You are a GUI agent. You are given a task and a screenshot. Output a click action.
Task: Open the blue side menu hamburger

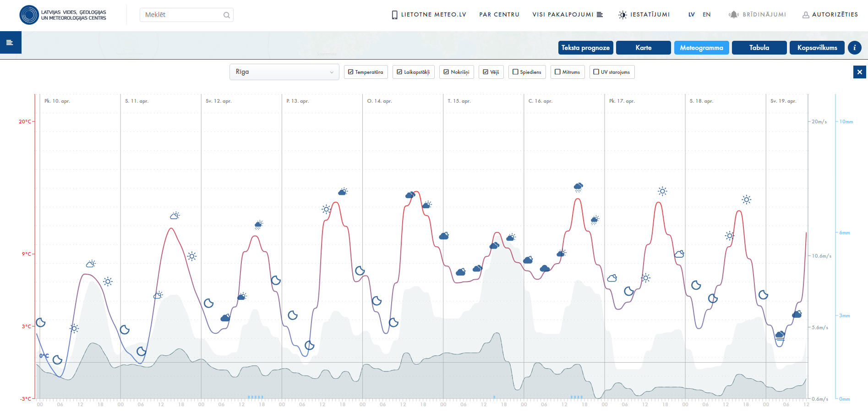coord(10,43)
